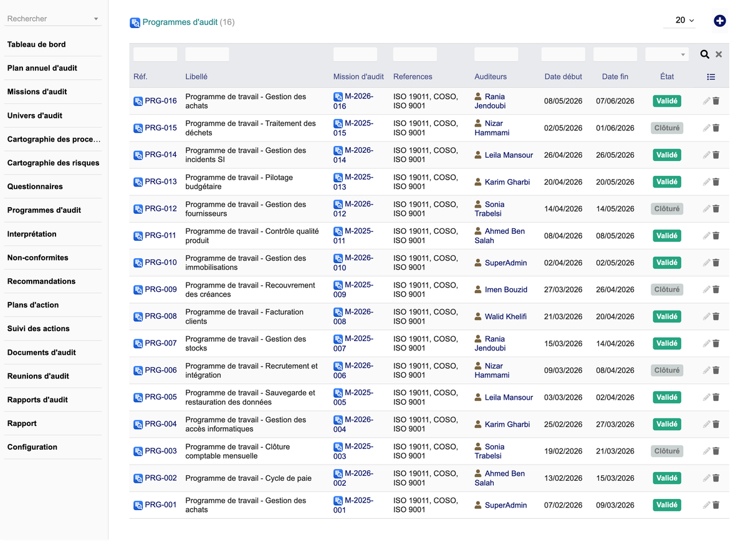Click label 'Programme de travail - Facturation clients'
This screenshot has height=560, width=748.
click(244, 317)
